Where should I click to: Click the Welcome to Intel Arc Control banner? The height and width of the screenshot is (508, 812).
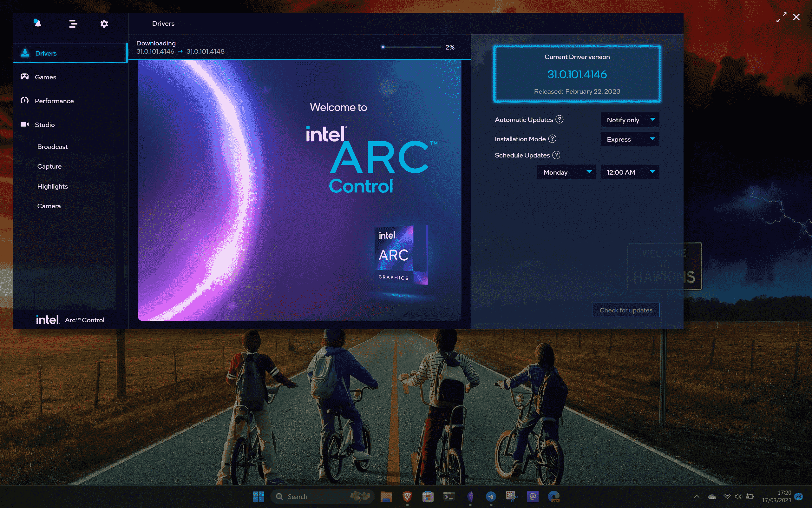(300, 190)
